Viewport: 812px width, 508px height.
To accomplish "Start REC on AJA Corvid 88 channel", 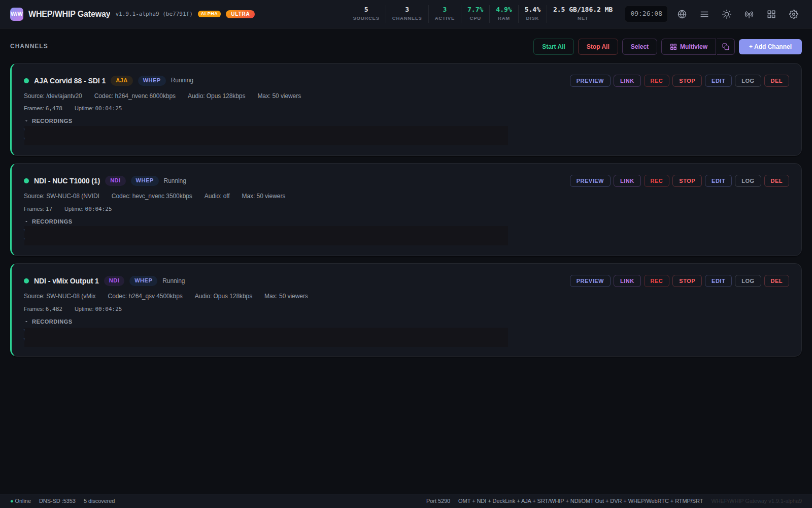I will 656,81.
